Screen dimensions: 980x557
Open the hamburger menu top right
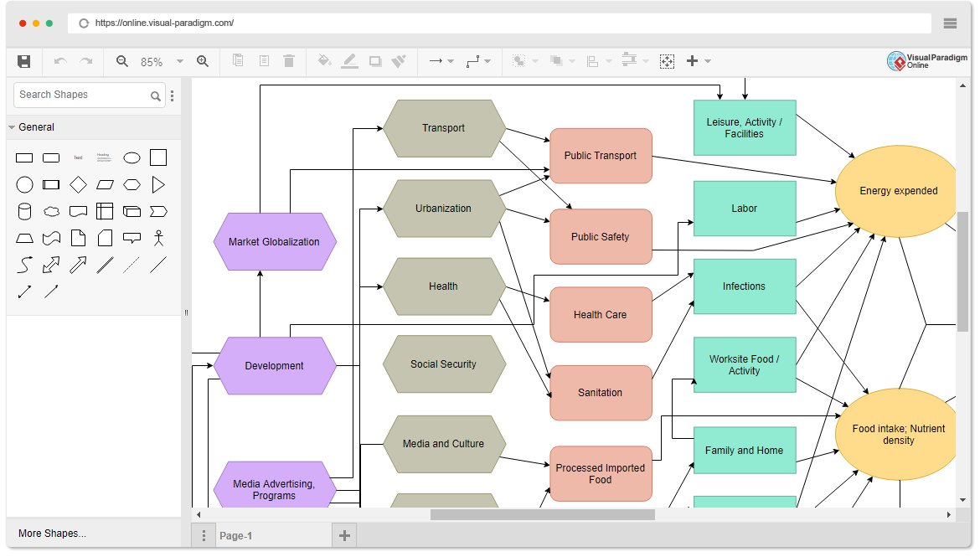(950, 23)
